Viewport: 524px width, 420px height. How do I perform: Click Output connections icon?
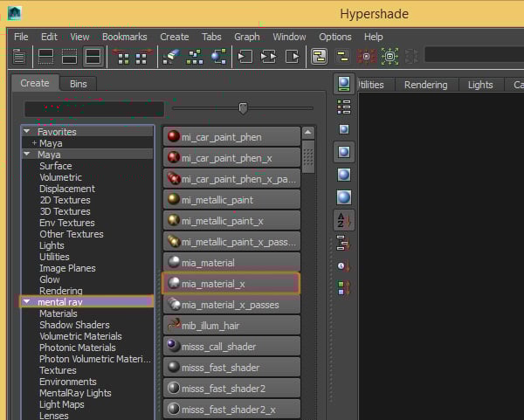point(293,57)
